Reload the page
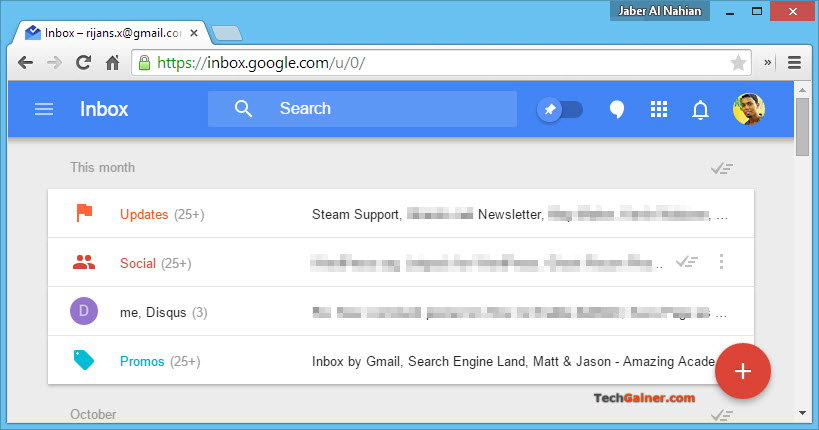This screenshot has height=430, width=819. click(x=84, y=63)
